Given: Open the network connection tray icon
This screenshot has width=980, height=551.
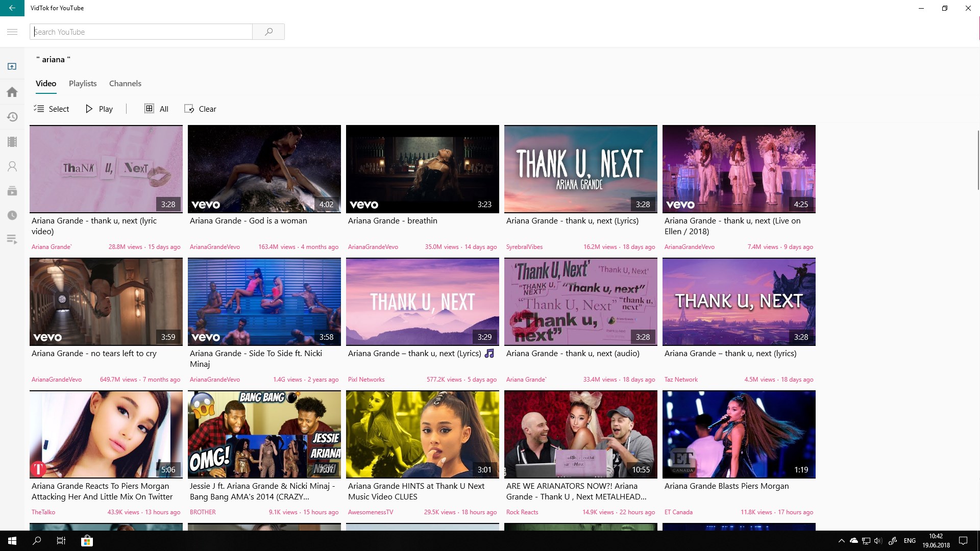Looking at the screenshot, I should coord(866,541).
